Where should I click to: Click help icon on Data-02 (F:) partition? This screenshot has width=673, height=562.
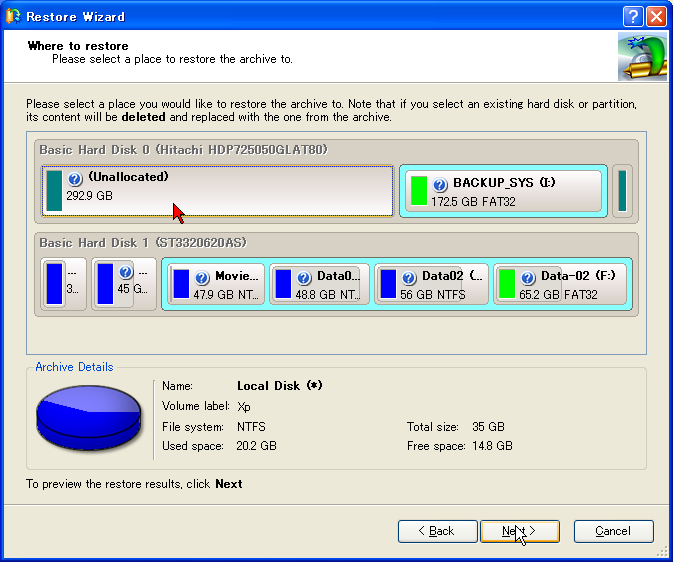click(528, 278)
